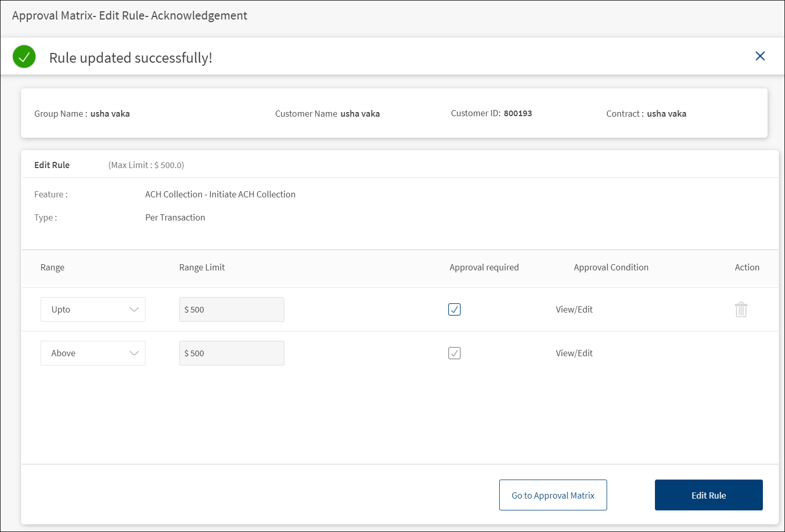785x532 pixels.
Task: Click the Range column header
Action: tap(52, 267)
